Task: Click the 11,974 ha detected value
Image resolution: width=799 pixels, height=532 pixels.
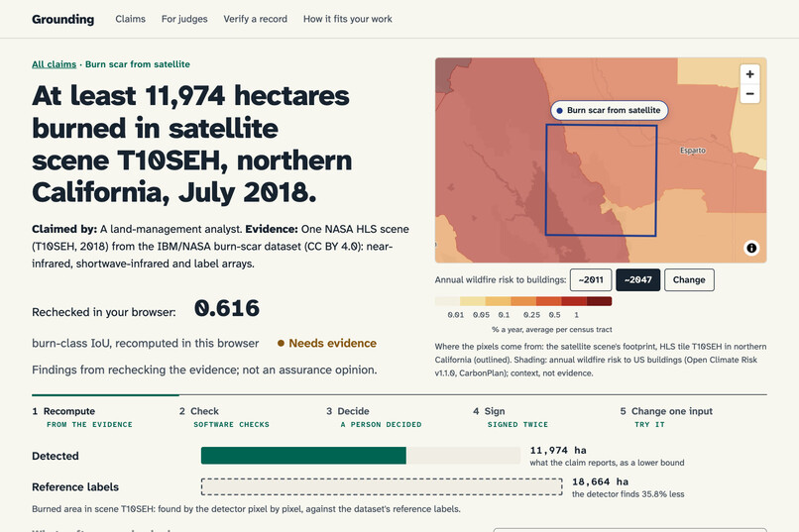Action: [558, 450]
